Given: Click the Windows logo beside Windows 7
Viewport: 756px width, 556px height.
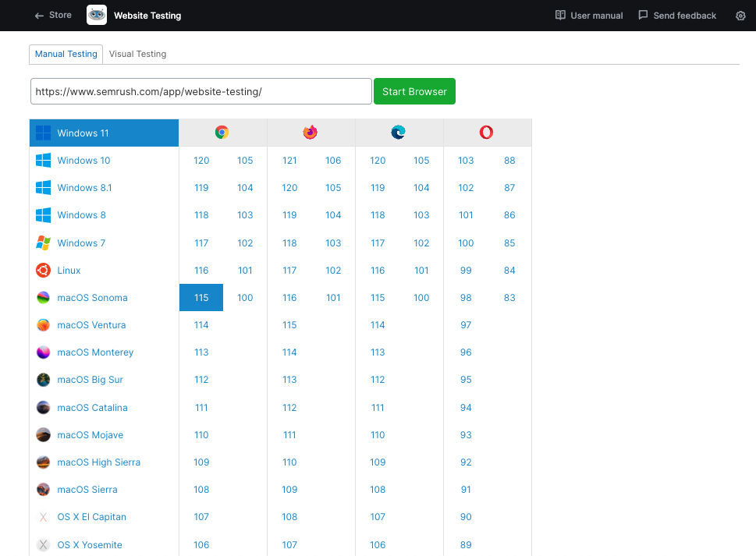Looking at the screenshot, I should [43, 243].
